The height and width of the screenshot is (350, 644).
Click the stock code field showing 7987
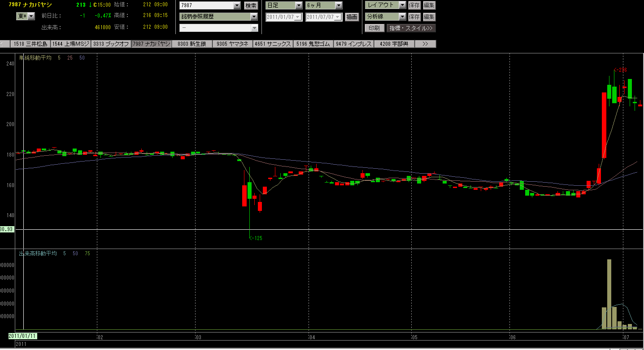coord(206,6)
